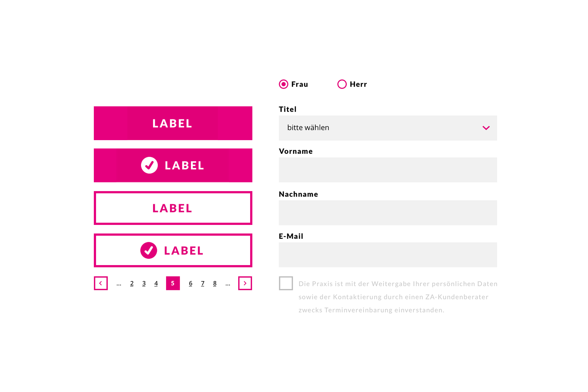Go to page 3 in pagination
The image size is (588, 392).
[x=144, y=283]
